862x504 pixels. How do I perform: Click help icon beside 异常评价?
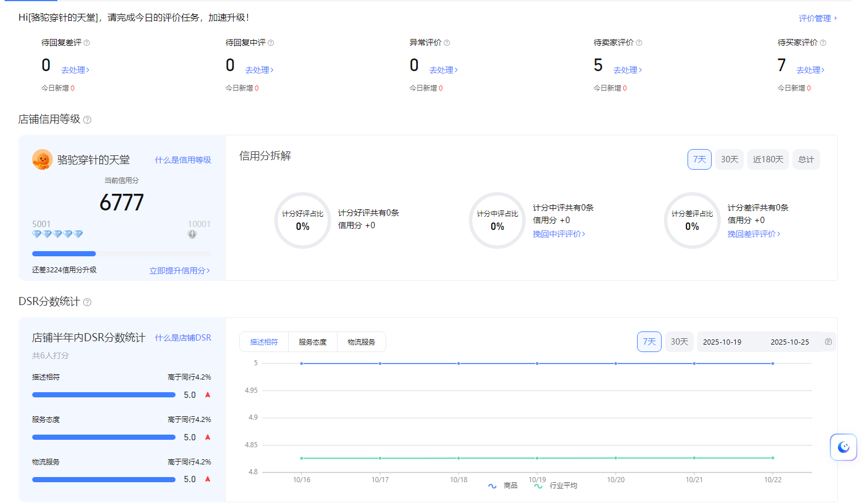click(447, 43)
